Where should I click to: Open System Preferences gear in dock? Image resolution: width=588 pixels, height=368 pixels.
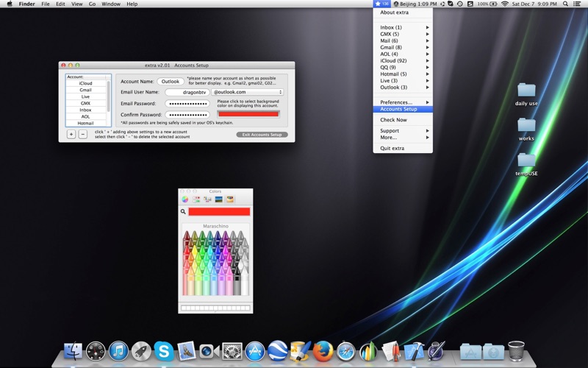(x=232, y=352)
